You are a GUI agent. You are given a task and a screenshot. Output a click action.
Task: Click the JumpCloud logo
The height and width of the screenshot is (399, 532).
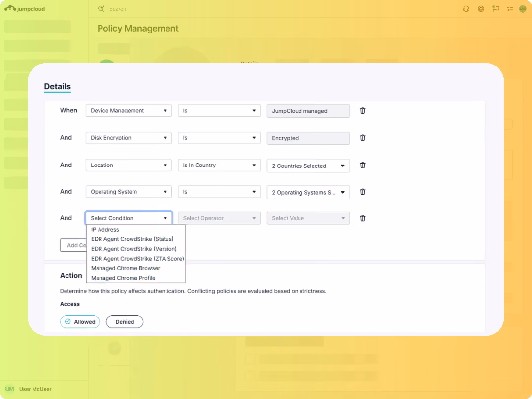[x=25, y=9]
